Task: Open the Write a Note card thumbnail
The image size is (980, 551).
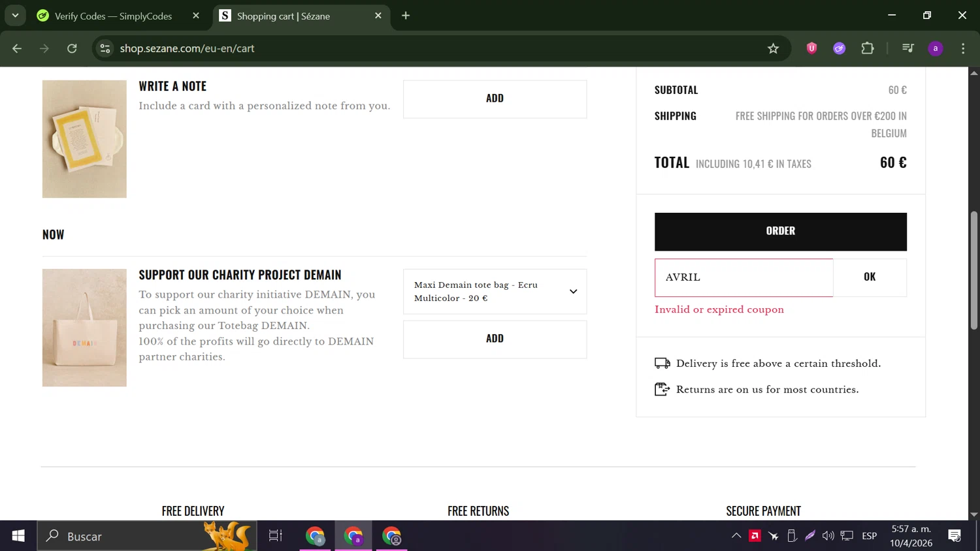Action: (x=84, y=139)
